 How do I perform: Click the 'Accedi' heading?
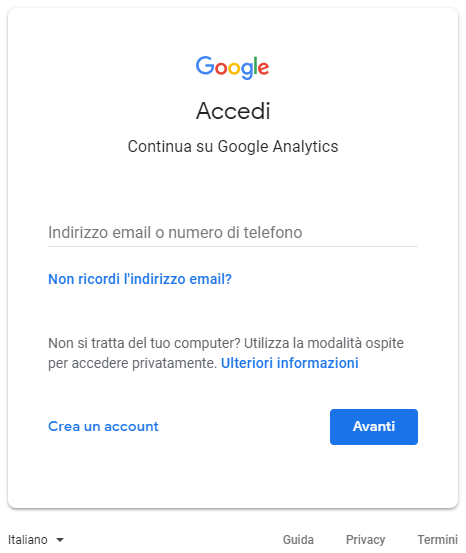coord(233,111)
